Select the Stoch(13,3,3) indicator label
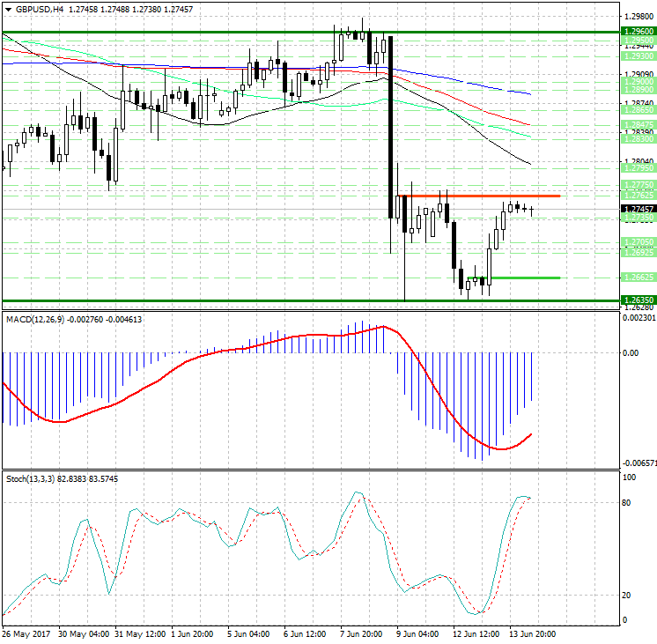The width and height of the screenshot is (657, 644). [x=30, y=478]
